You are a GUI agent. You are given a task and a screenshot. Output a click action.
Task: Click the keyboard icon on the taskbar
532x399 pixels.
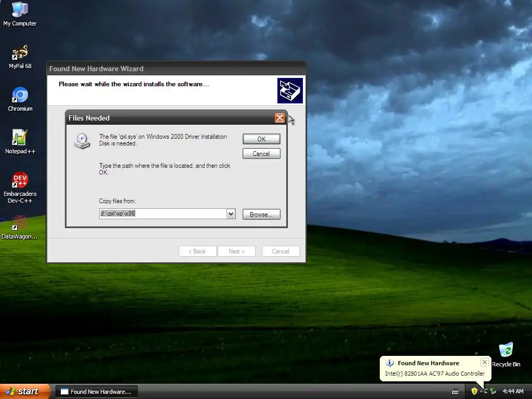point(455,392)
